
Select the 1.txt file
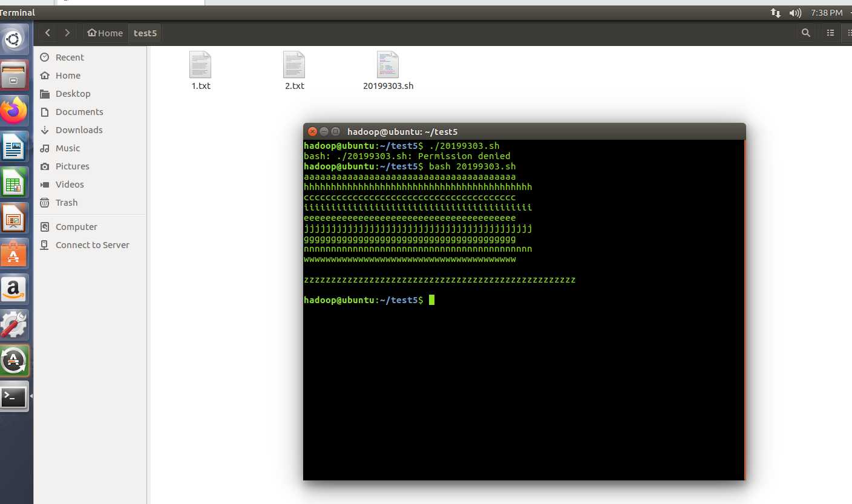(201, 71)
